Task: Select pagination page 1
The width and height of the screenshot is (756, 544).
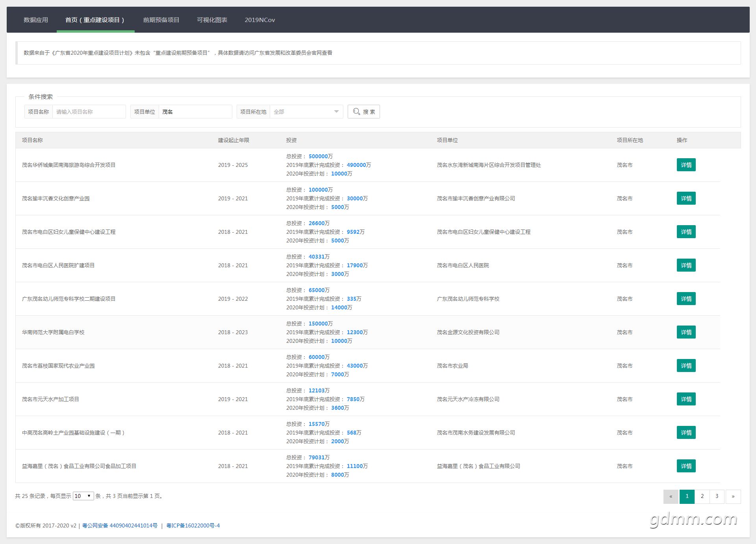Action: [687, 496]
